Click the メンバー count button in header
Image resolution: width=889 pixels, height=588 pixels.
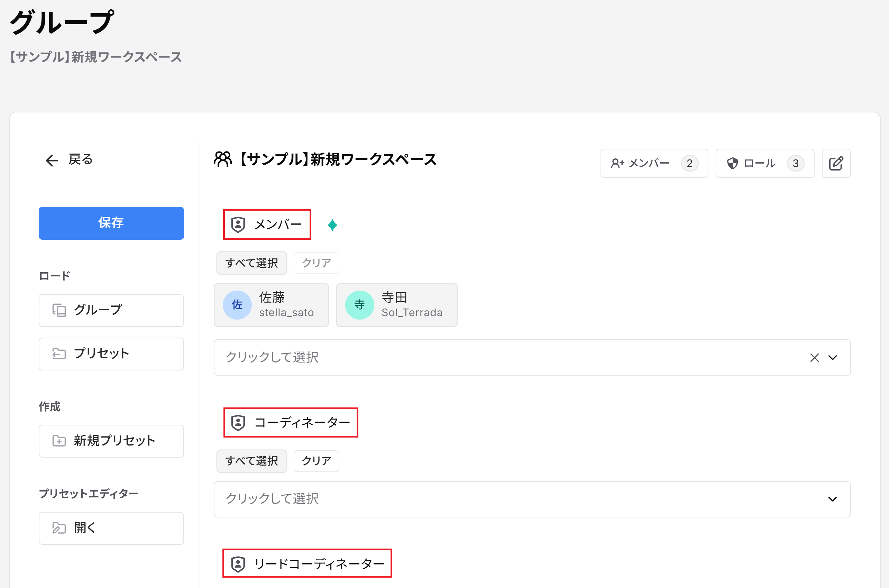point(654,164)
